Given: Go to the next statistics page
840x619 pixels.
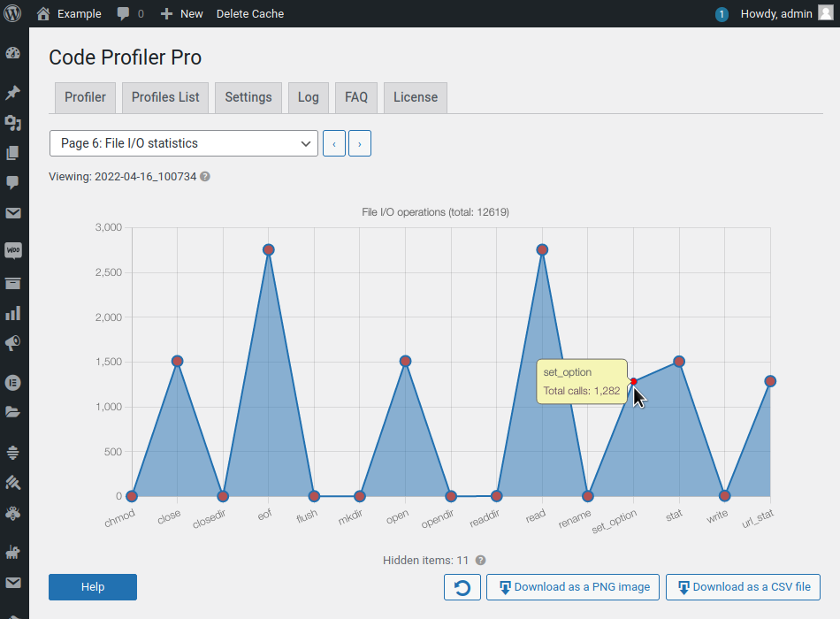Looking at the screenshot, I should click(x=360, y=143).
